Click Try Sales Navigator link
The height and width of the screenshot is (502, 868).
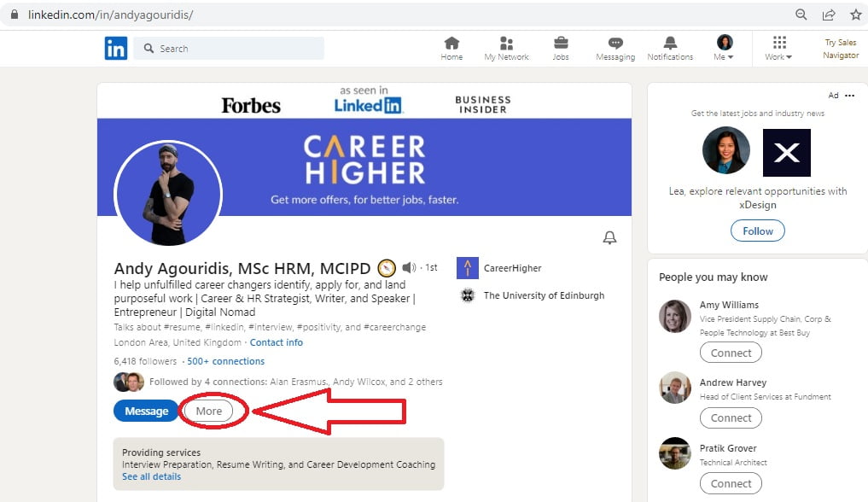841,49
